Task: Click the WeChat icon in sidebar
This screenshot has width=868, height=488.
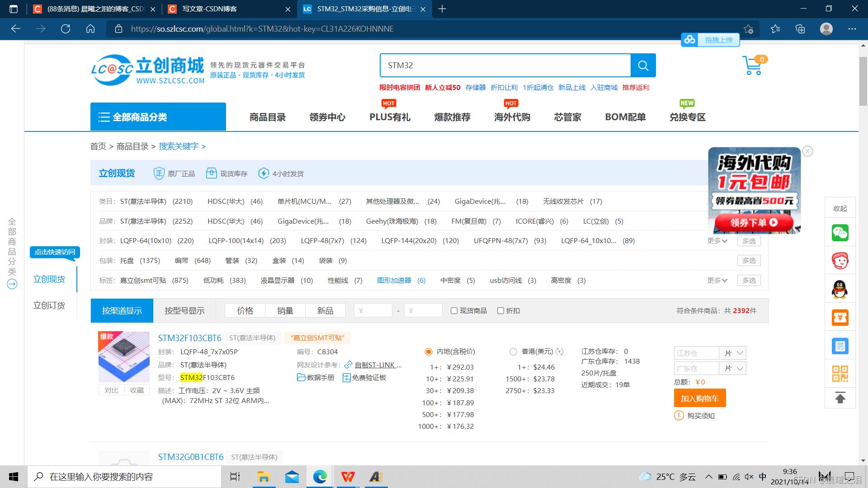Action: tap(840, 233)
